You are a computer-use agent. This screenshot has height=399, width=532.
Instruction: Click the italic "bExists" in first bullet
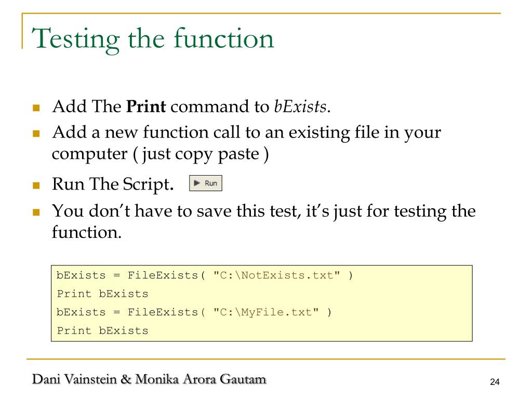pos(300,107)
